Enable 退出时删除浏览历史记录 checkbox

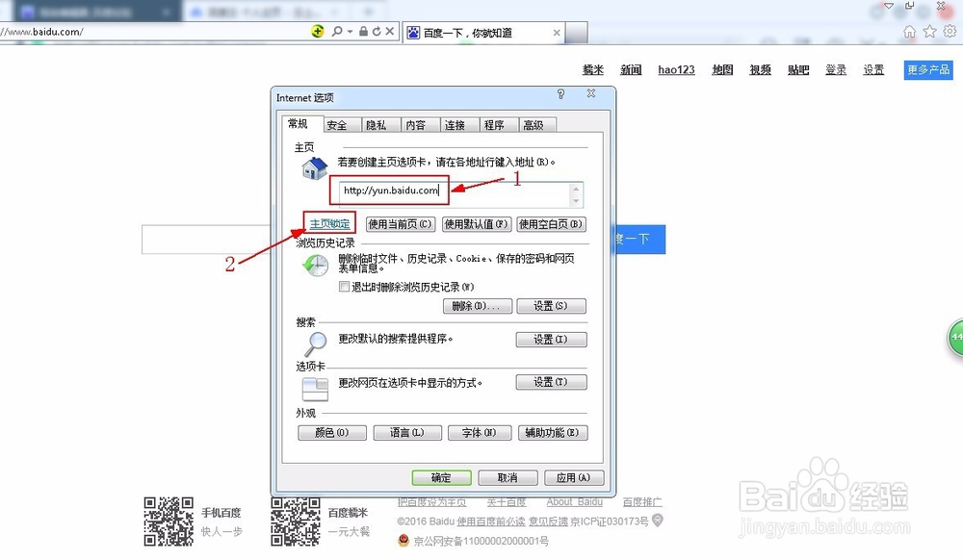pyautogui.click(x=344, y=287)
